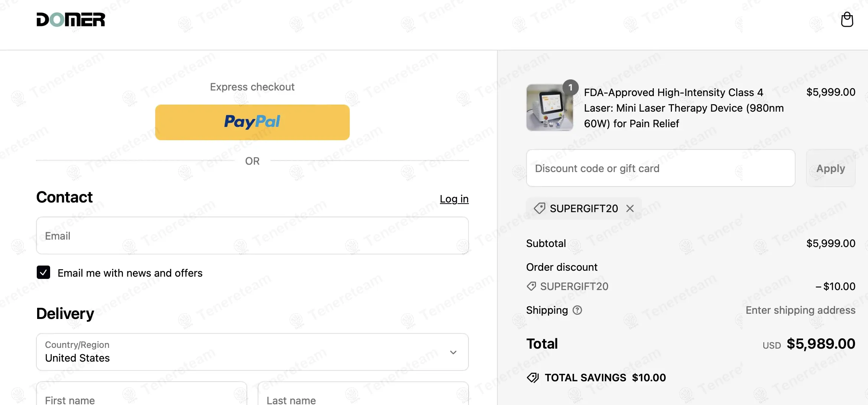
Task: Focus the Email input field
Action: [x=252, y=236]
